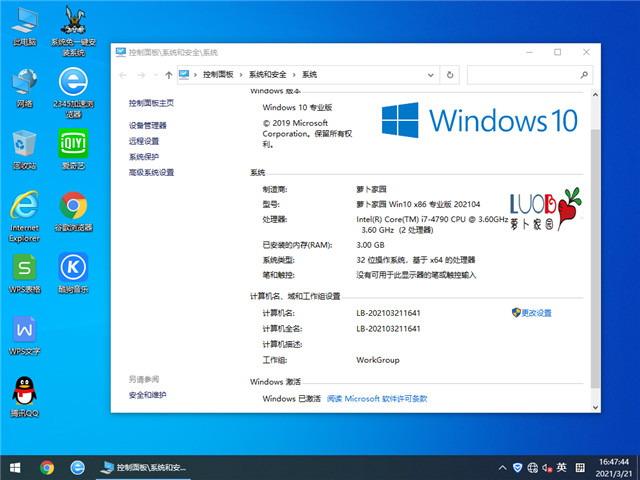Go forward in control panel navigation
Viewport: 640px width, 480px height.
(x=141, y=75)
